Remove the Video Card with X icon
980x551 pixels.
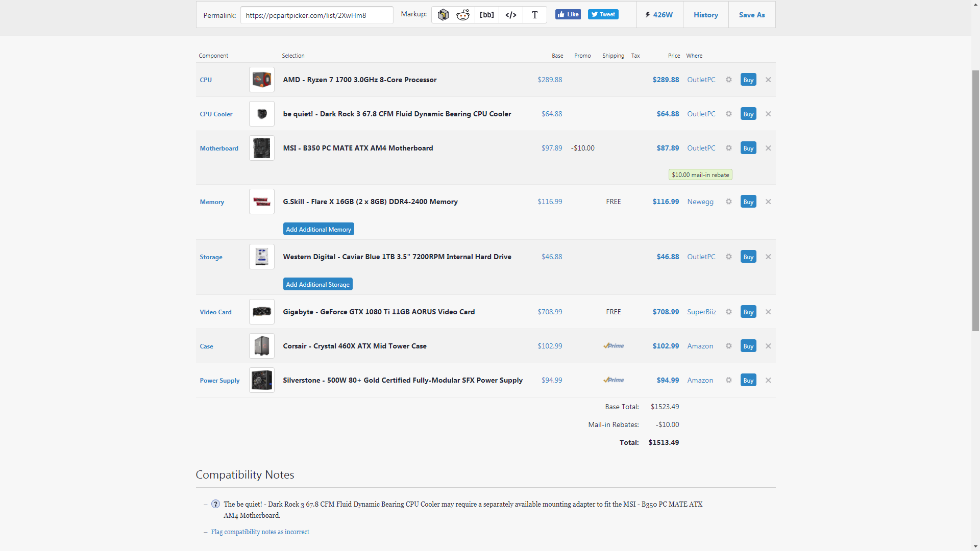pos(768,312)
